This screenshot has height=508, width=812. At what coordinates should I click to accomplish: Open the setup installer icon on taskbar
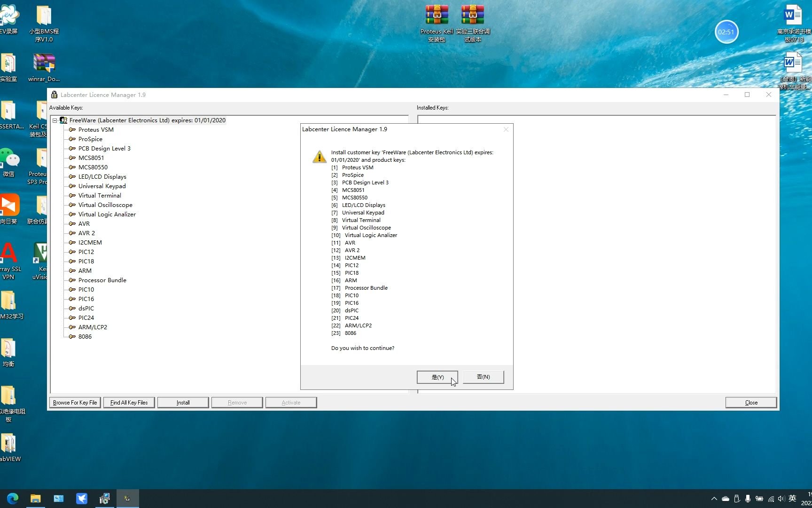pyautogui.click(x=104, y=499)
